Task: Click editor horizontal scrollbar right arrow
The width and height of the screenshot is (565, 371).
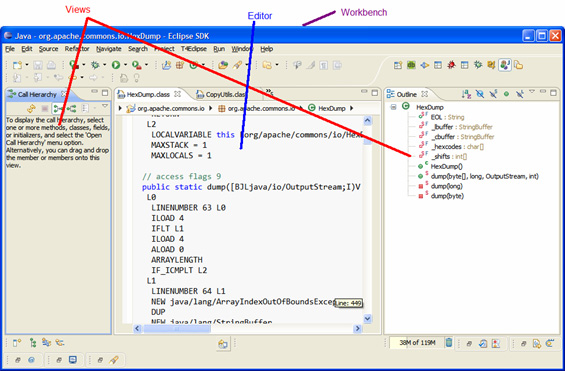Action: tap(357, 328)
